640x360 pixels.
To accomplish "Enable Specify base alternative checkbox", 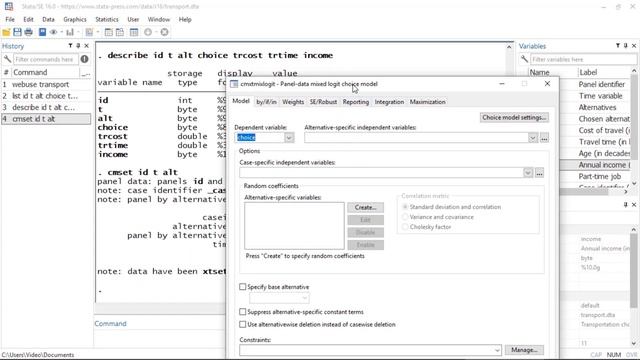I will coord(242,287).
